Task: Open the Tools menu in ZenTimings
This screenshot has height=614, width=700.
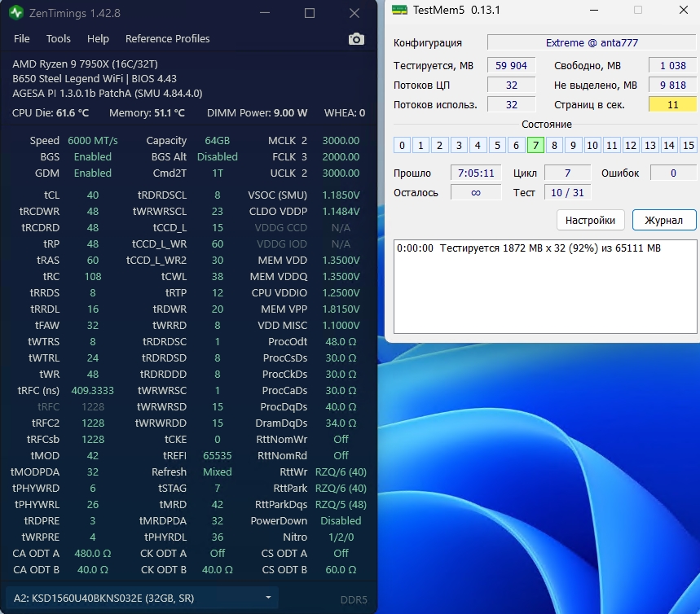Action: click(x=59, y=39)
